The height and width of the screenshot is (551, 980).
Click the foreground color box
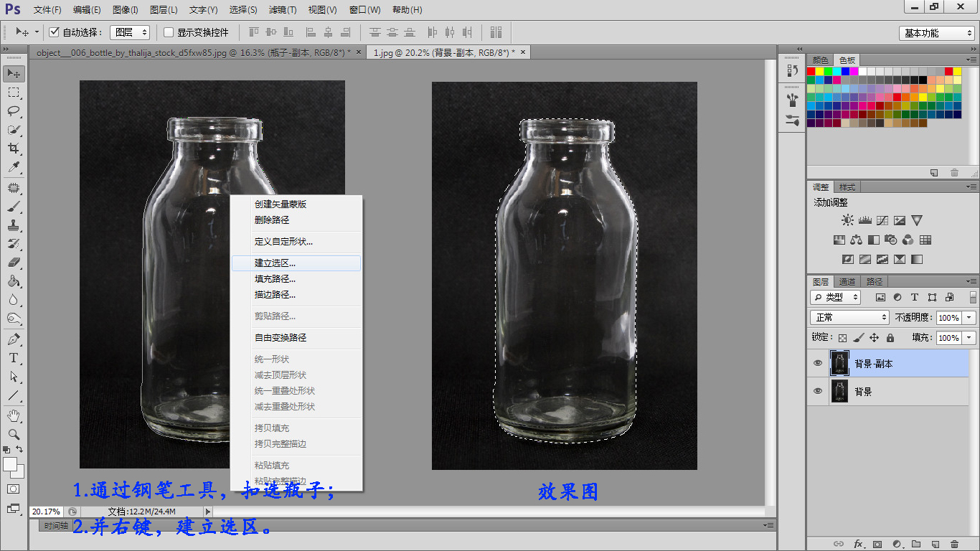(10, 464)
